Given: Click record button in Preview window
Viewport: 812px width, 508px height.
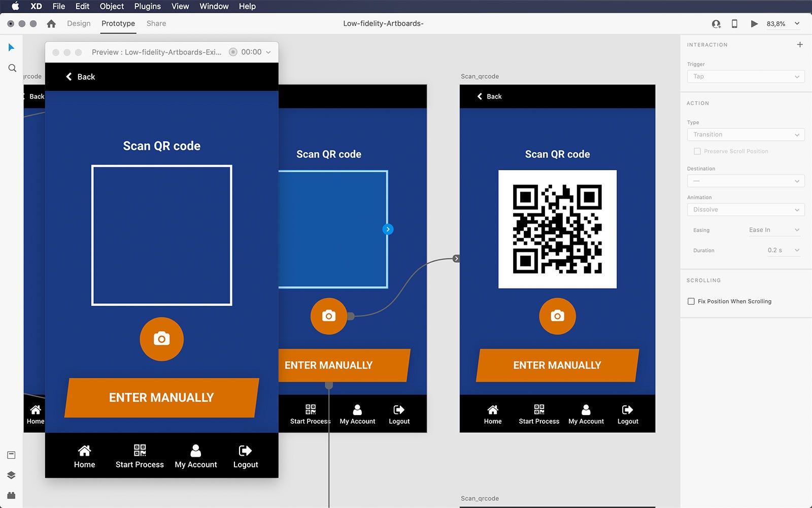Looking at the screenshot, I should (233, 52).
